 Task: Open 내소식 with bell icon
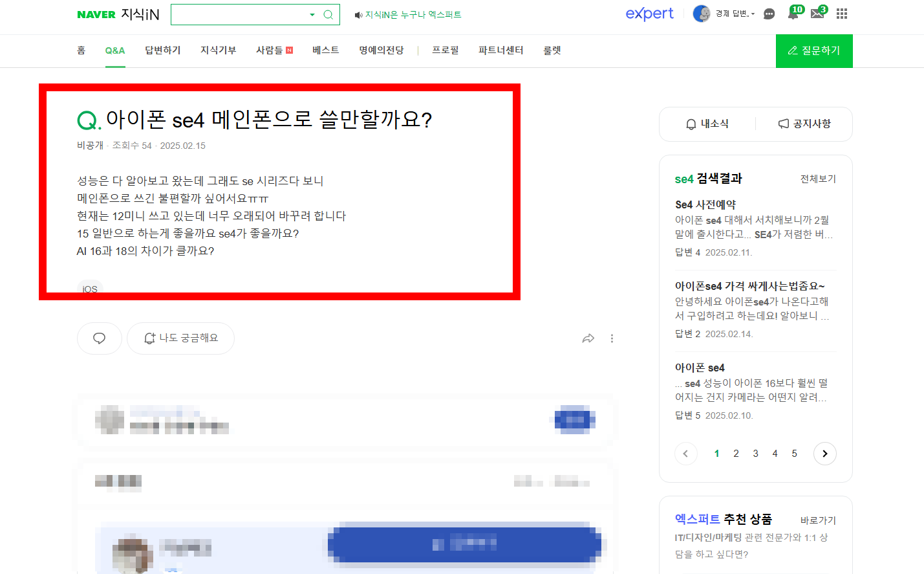(707, 124)
